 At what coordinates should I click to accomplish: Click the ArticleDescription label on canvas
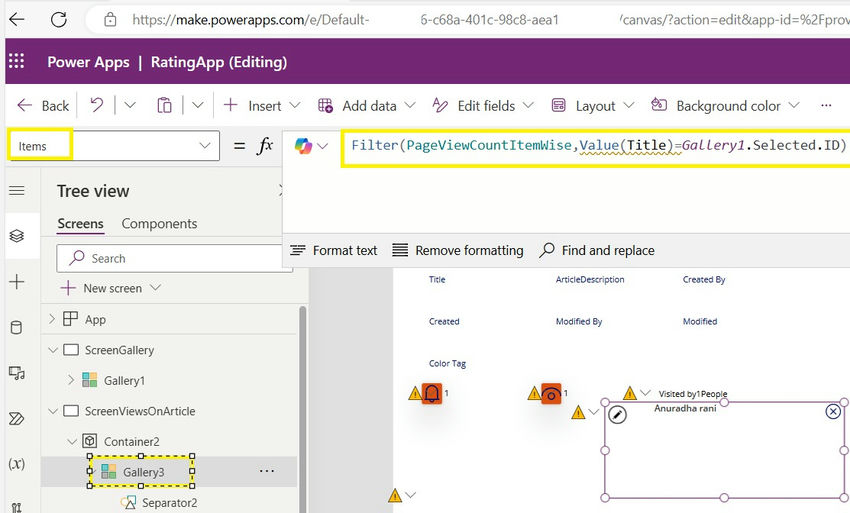pos(590,279)
